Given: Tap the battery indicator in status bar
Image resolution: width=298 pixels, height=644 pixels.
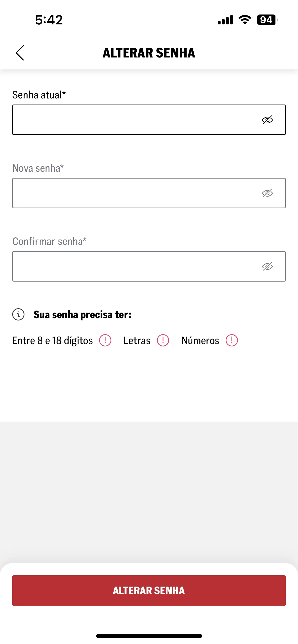Looking at the screenshot, I should [x=267, y=20].
